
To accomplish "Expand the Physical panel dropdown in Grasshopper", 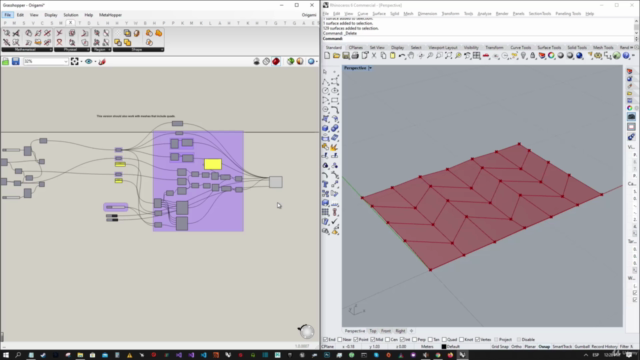I will pyautogui.click(x=88, y=50).
